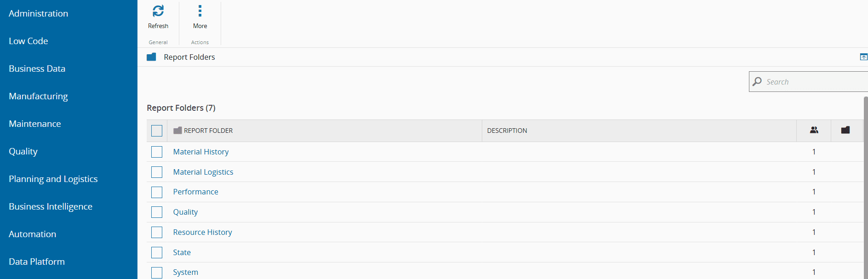Image resolution: width=868 pixels, height=279 pixels.
Task: Open the More actions menu
Action: coord(200,11)
